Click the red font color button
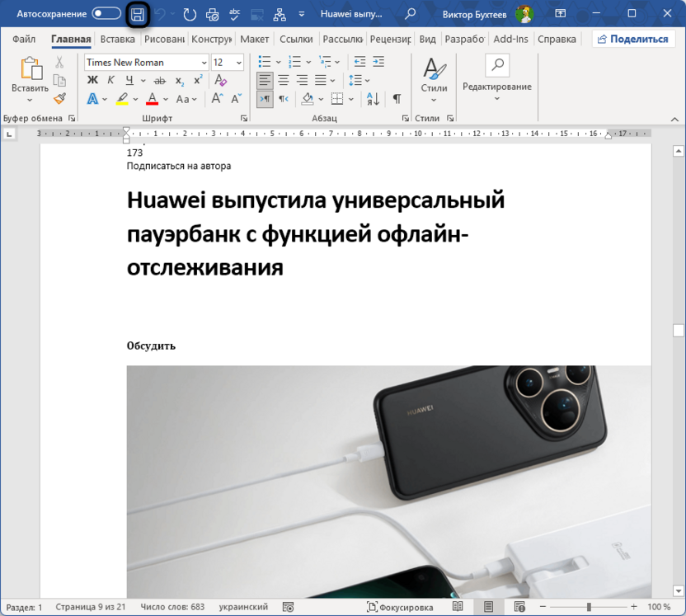686x616 pixels. 153,99
